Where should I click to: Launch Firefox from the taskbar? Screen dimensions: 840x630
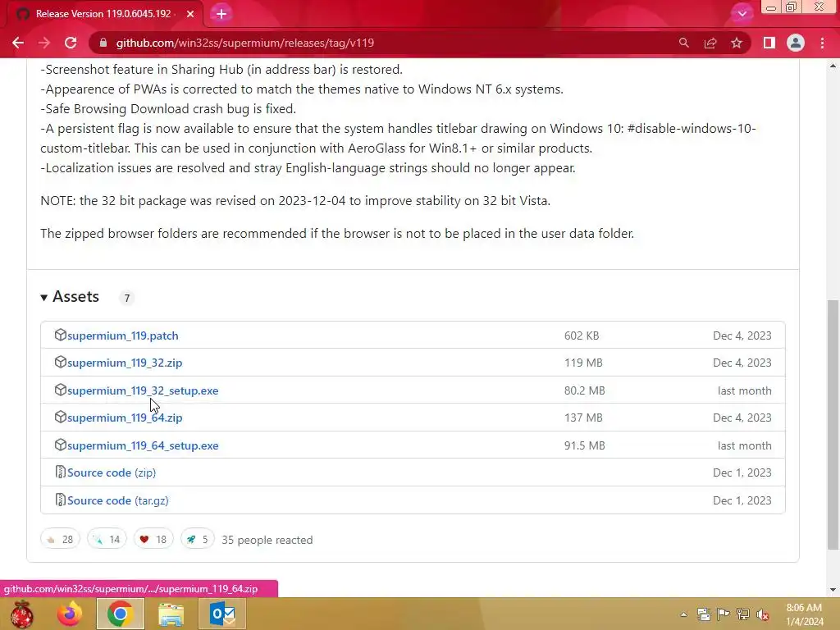click(x=70, y=614)
